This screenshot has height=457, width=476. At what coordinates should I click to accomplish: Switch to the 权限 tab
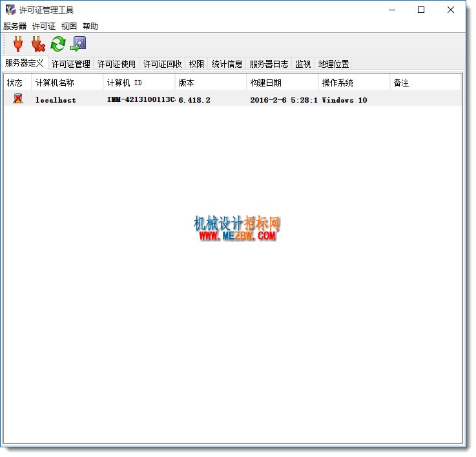[197, 64]
